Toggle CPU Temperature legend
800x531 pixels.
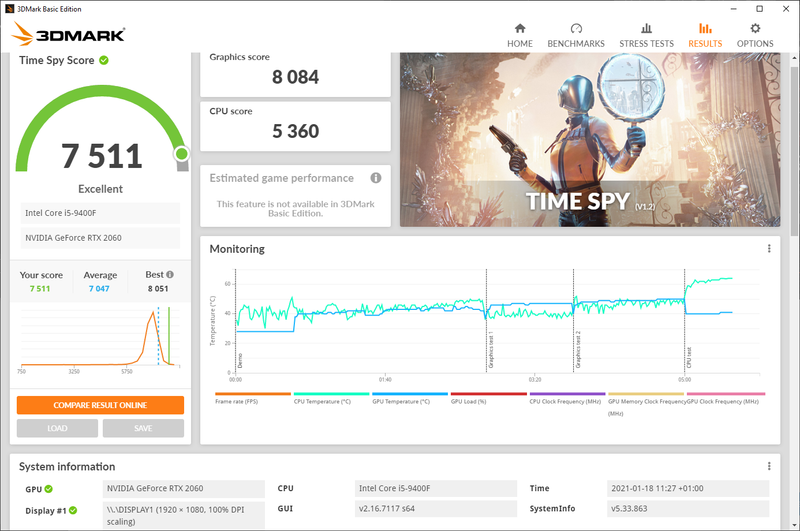coord(331,398)
